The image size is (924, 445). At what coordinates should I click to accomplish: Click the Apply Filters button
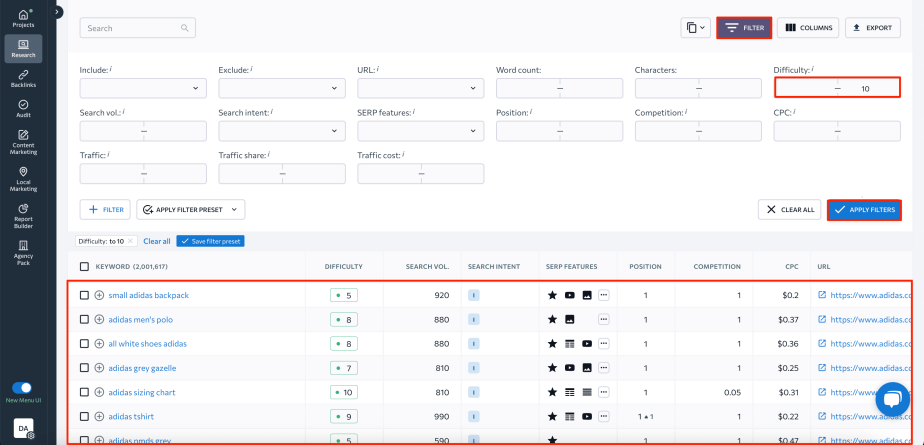click(864, 209)
